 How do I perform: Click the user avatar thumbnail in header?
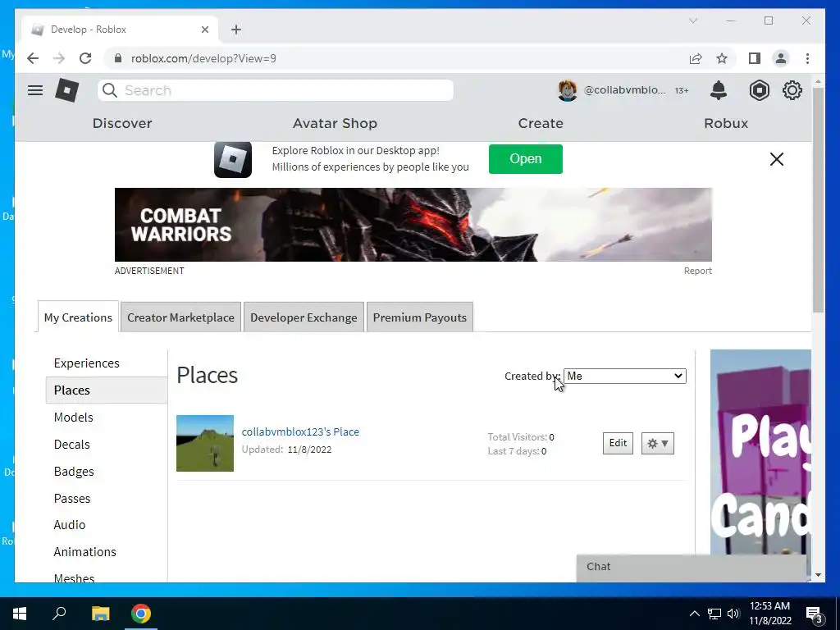pos(568,90)
